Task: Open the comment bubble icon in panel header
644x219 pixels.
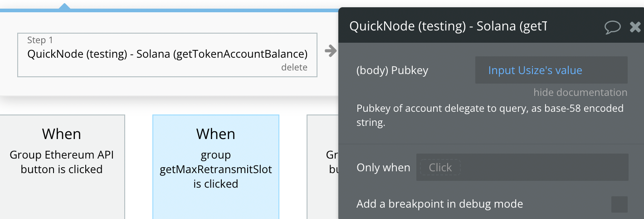Action: tap(612, 27)
